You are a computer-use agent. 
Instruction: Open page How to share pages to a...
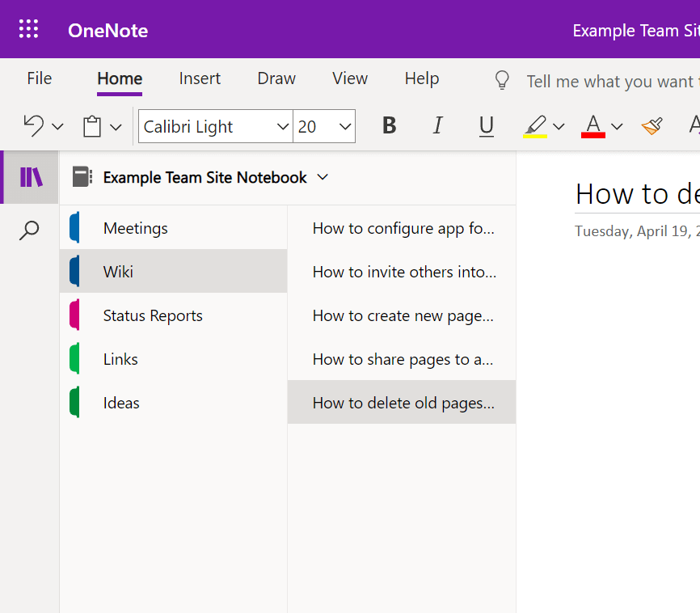click(402, 359)
